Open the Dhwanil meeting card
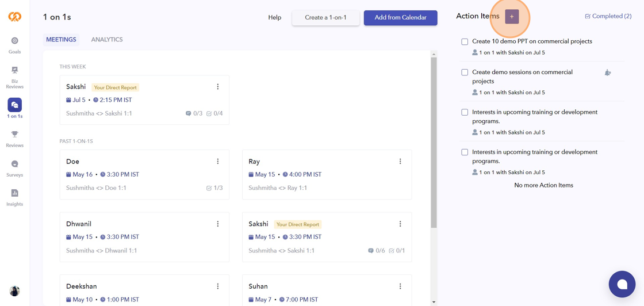This screenshot has width=644, height=306. [144, 237]
